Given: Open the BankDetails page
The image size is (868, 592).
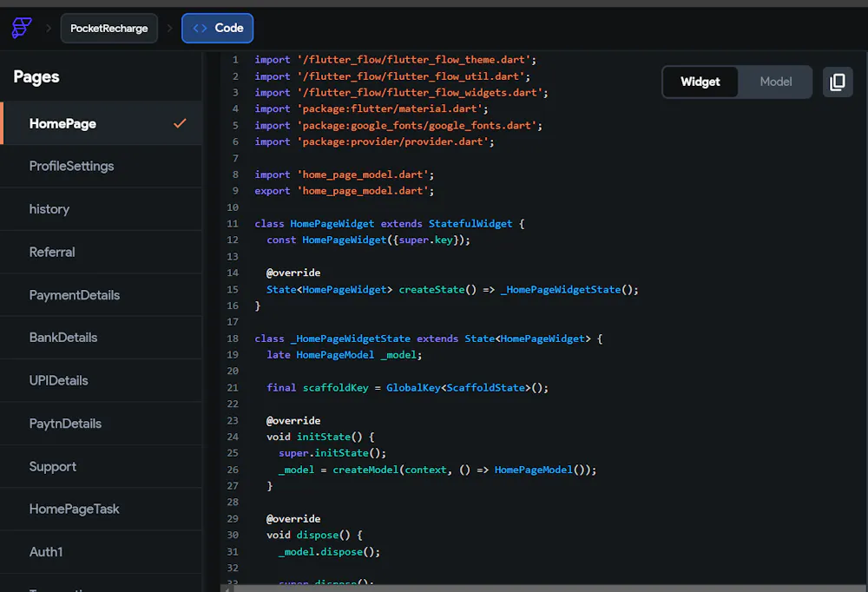Looking at the screenshot, I should pyautogui.click(x=102, y=338).
